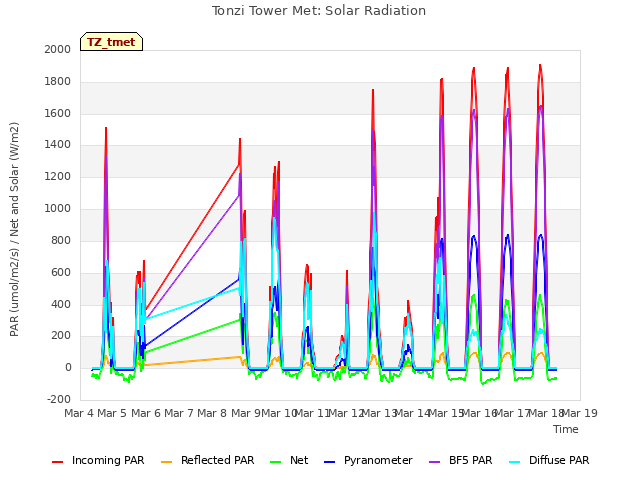640x480 pixels.
Task: Click the blue Pyranometer legend swatch
Action: tap(329, 462)
